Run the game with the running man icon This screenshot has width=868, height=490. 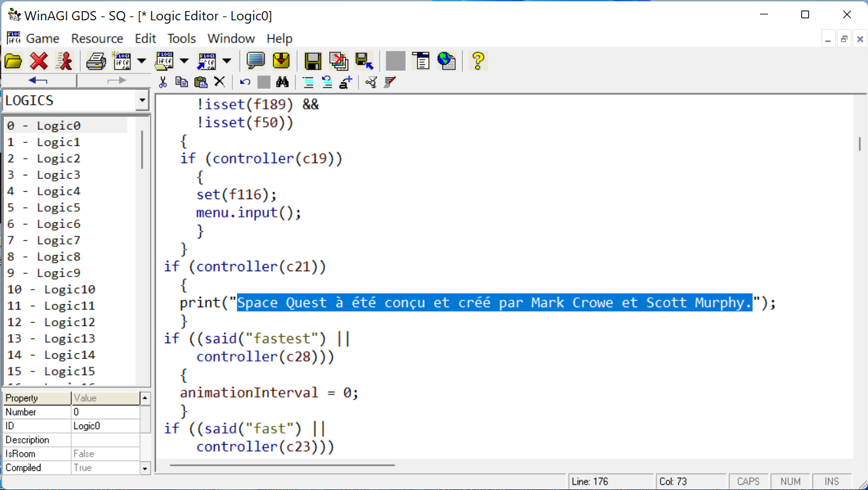coord(64,61)
